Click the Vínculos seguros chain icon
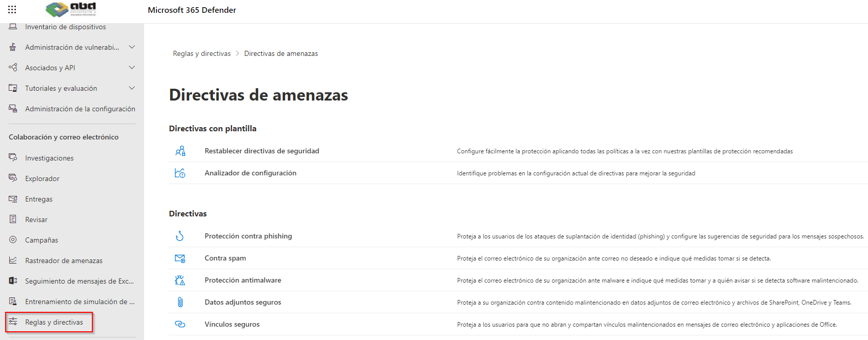Viewport: 868px width, 340px height. tap(180, 324)
